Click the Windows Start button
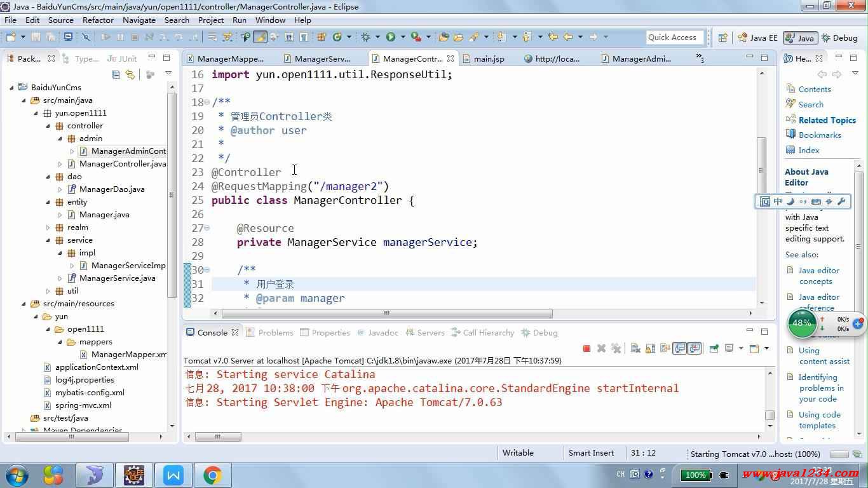 [x=17, y=475]
